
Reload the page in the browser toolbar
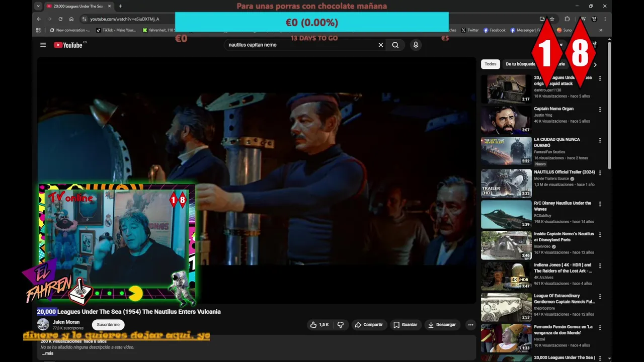pos(60,19)
